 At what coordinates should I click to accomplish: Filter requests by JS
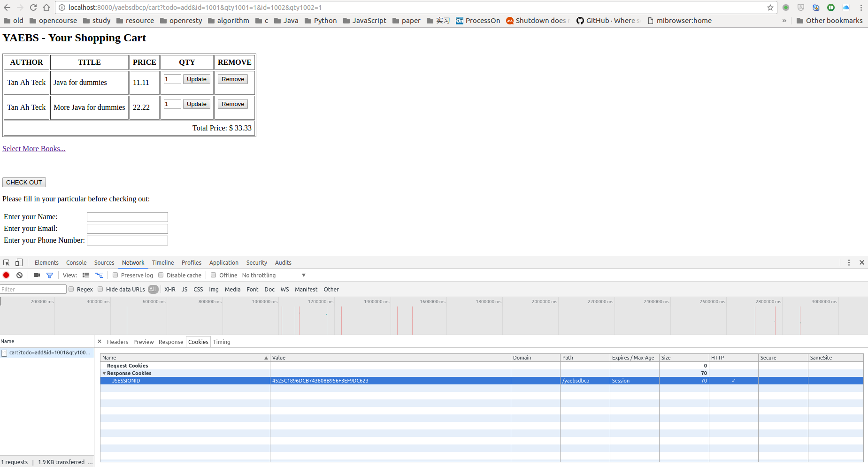click(x=184, y=290)
